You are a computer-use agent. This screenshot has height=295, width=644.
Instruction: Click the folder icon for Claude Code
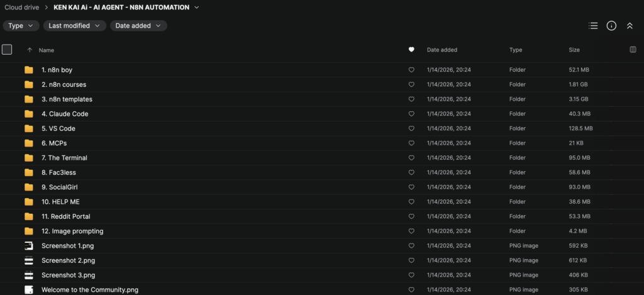click(29, 114)
